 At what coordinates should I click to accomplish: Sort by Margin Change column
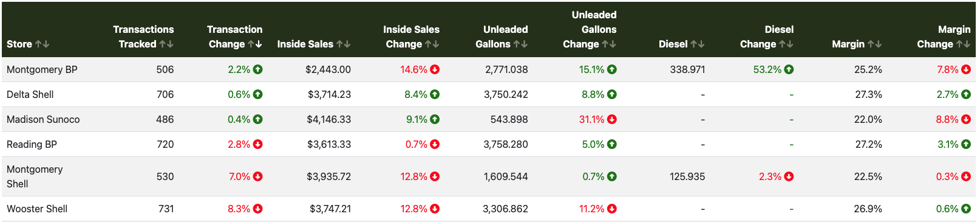[964, 44]
